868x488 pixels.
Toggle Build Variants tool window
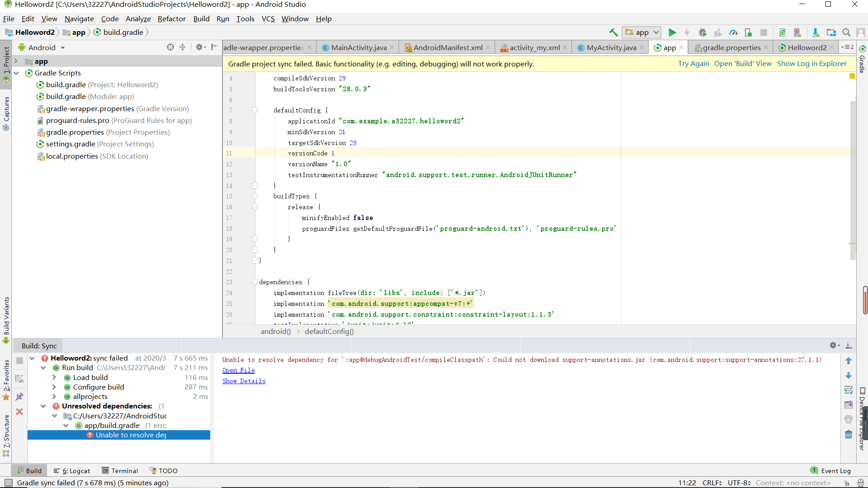(x=6, y=320)
